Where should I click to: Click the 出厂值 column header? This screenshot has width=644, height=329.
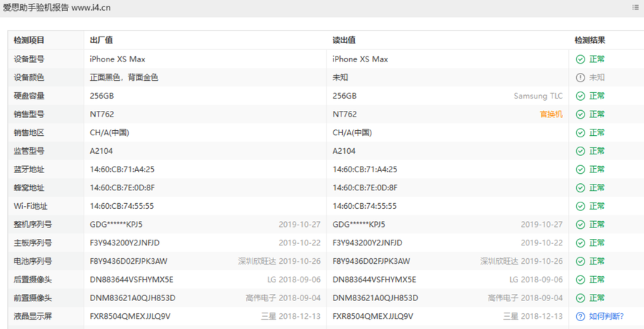tap(102, 40)
